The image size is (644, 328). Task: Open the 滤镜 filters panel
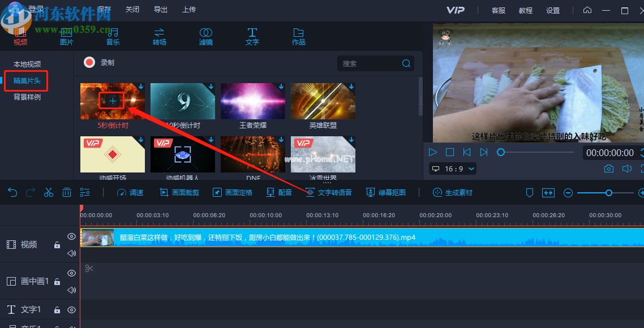(206, 37)
